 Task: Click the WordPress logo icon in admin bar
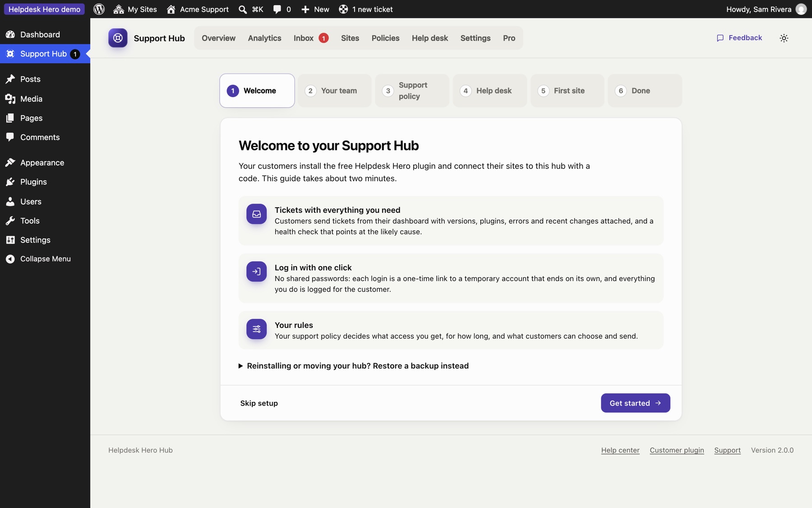tap(99, 9)
